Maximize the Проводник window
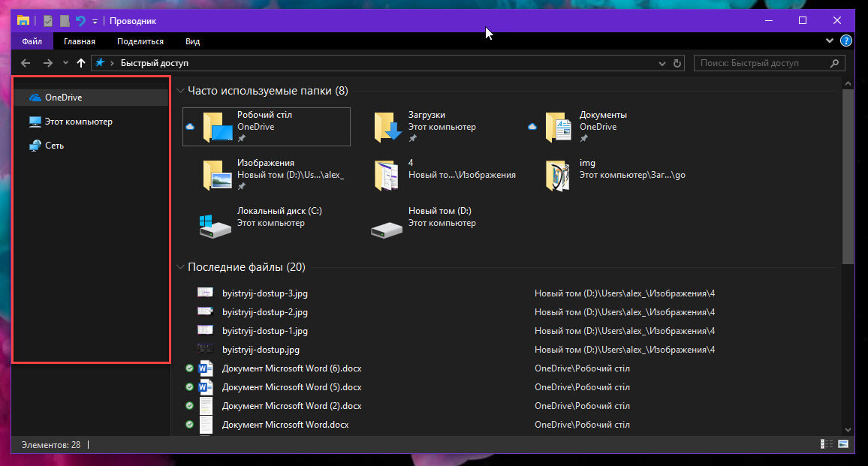Screen dimensions: 868x466 coord(803,20)
